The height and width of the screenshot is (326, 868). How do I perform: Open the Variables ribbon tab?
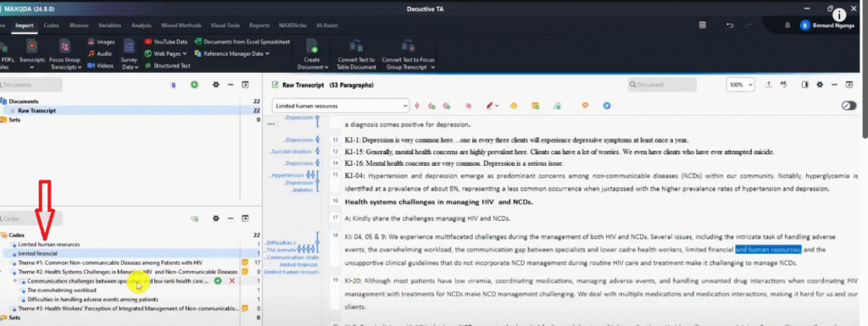click(109, 25)
